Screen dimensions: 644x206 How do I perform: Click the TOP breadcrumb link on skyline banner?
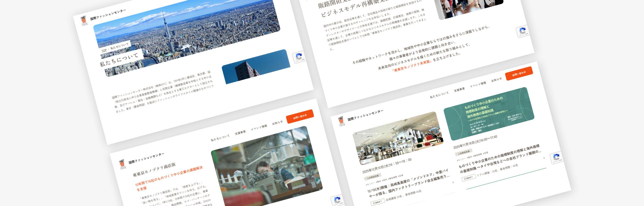[x=104, y=50]
